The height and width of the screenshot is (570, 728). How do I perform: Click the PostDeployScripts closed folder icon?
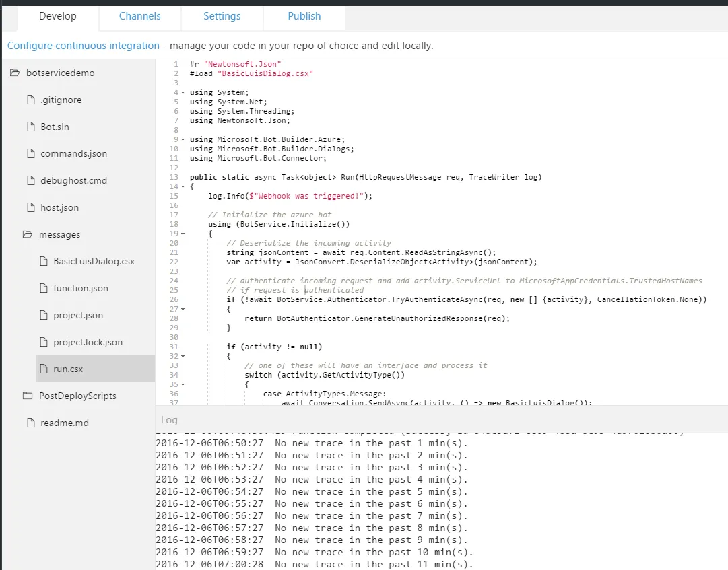28,396
